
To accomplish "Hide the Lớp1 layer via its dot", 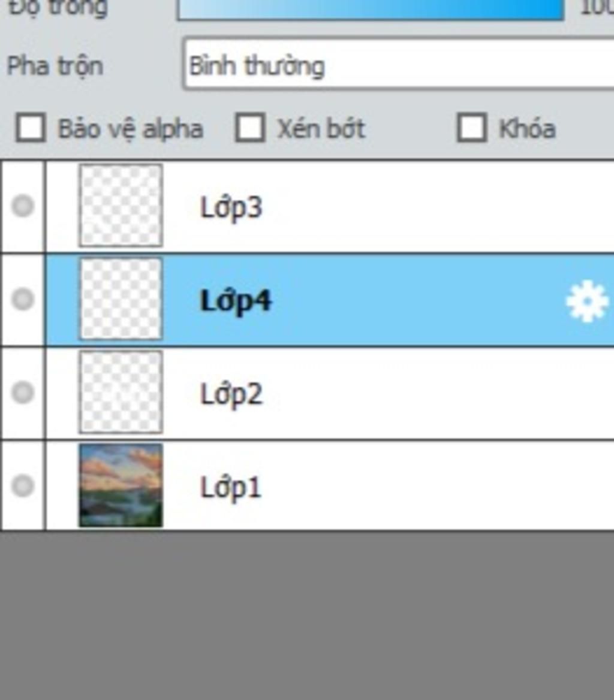I will (23, 485).
